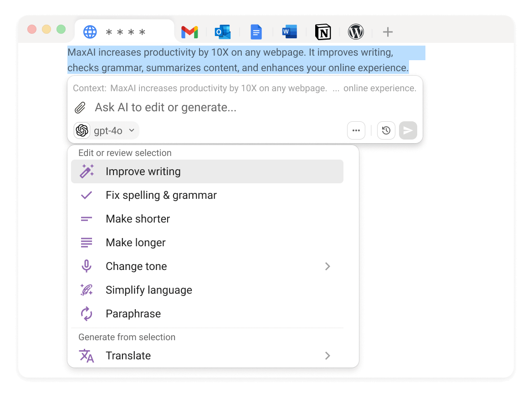Click the short lines Make shorter icon

[87, 219]
